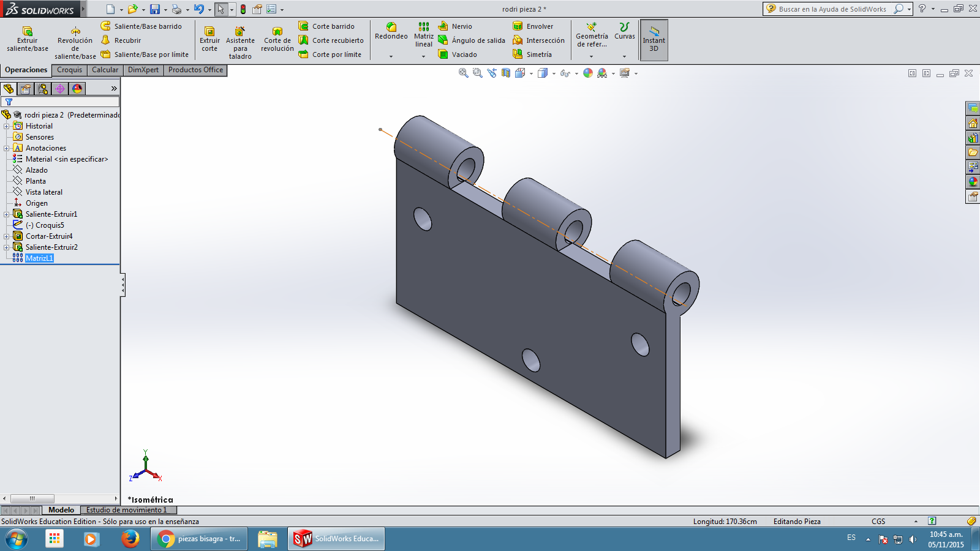Select the Extruir saliente/base tool
The height and width of the screenshot is (551, 980).
pyautogui.click(x=28, y=39)
